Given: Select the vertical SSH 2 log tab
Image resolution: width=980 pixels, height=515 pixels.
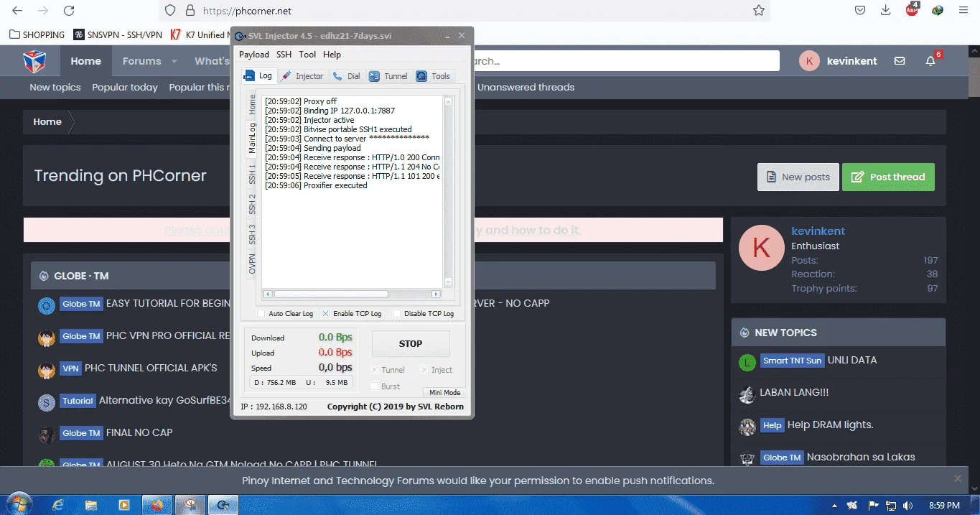Looking at the screenshot, I should pyautogui.click(x=252, y=204).
